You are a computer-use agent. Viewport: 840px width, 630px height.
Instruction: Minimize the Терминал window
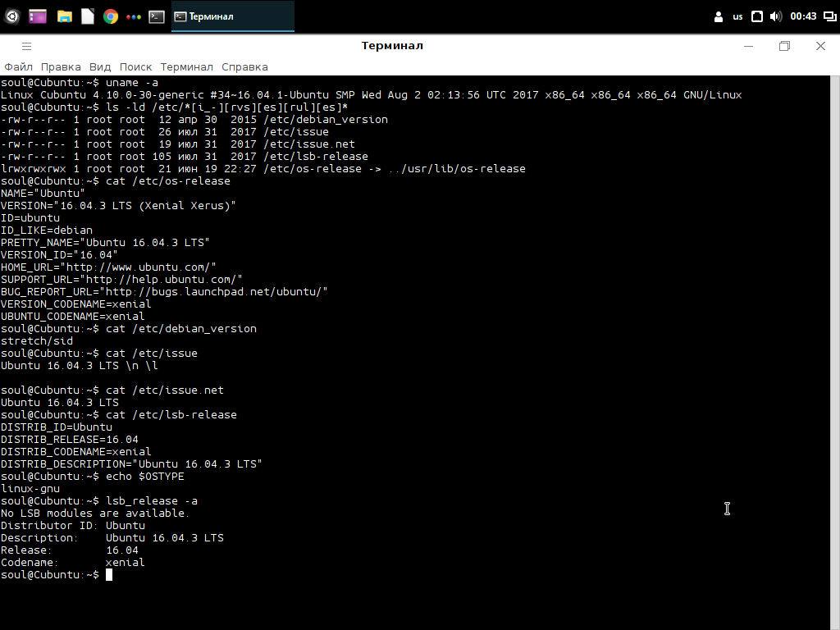tap(748, 46)
